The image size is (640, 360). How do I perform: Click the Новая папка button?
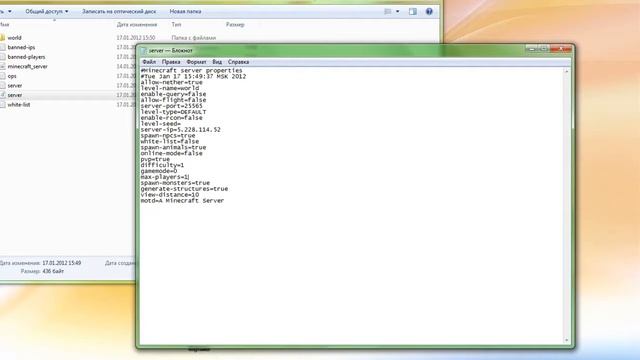185,11
